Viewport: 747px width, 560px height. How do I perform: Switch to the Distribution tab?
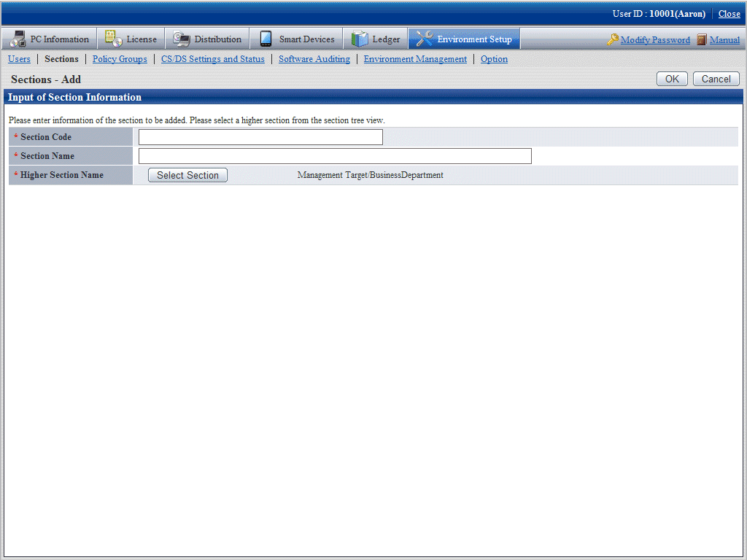pyautogui.click(x=207, y=39)
